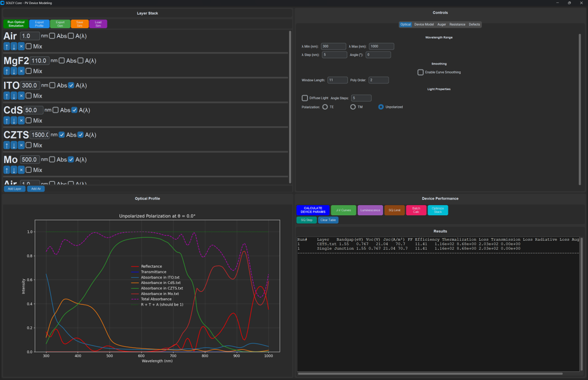Enable Curve Smoothing
588x380 pixels.
pyautogui.click(x=420, y=72)
